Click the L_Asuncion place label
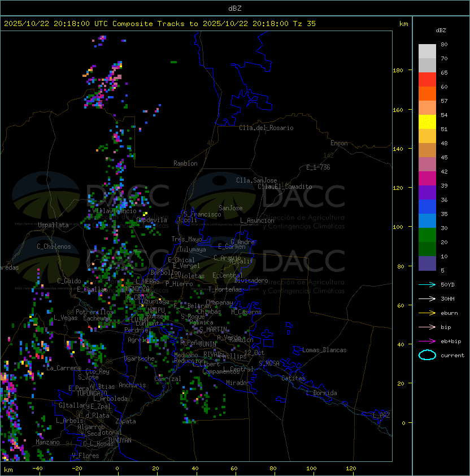Screen dimensions: 470x476 257,220
